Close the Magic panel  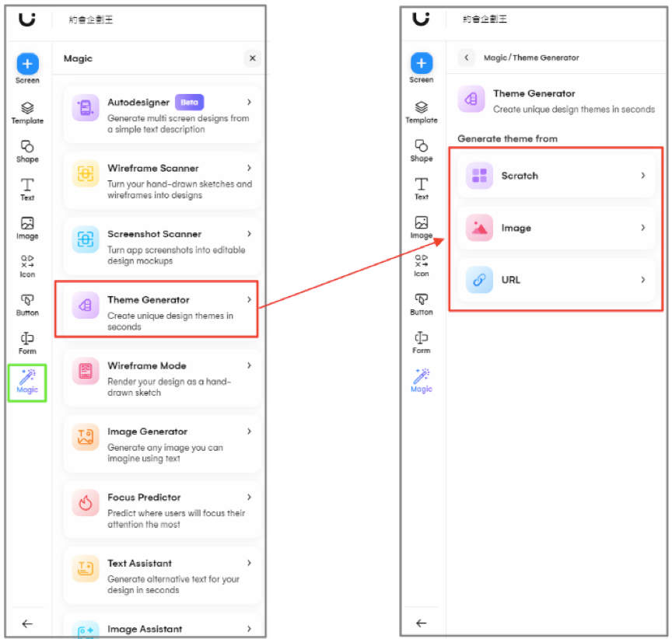(253, 58)
